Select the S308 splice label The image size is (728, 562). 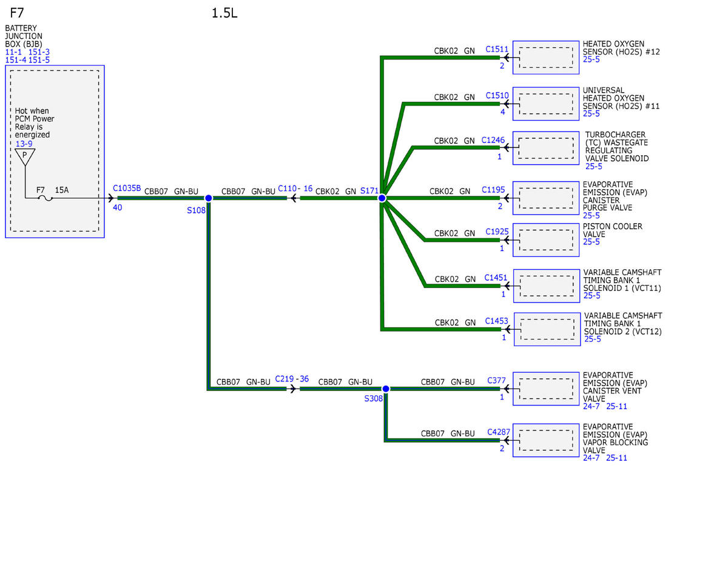point(374,399)
